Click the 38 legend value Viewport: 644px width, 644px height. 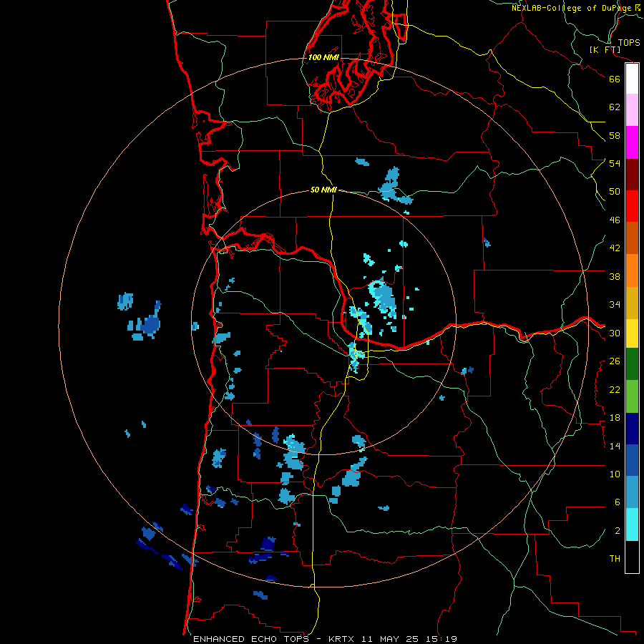[x=615, y=276]
